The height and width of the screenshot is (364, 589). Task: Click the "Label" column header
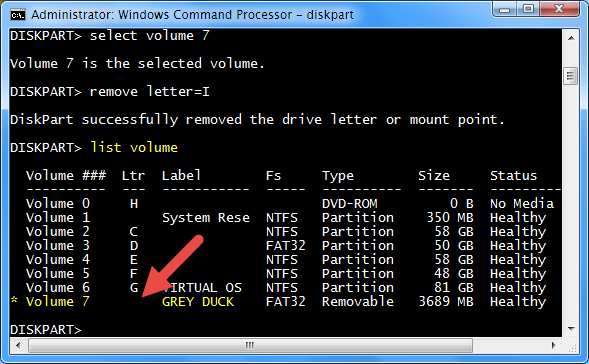pyautogui.click(x=181, y=176)
